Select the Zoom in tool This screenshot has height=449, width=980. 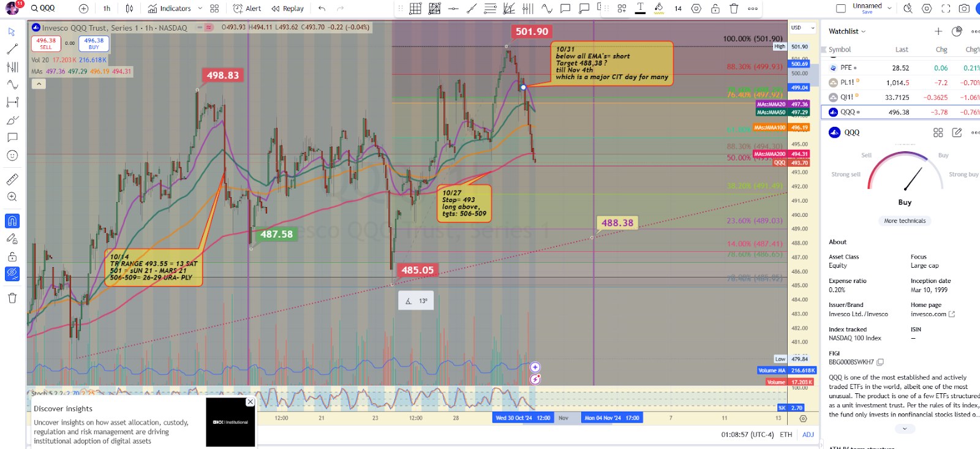[x=12, y=197]
